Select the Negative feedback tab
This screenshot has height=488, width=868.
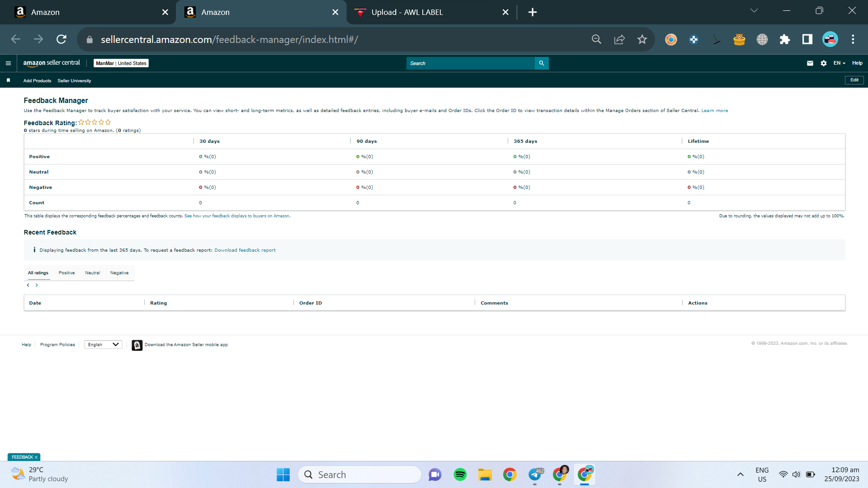[119, 273]
